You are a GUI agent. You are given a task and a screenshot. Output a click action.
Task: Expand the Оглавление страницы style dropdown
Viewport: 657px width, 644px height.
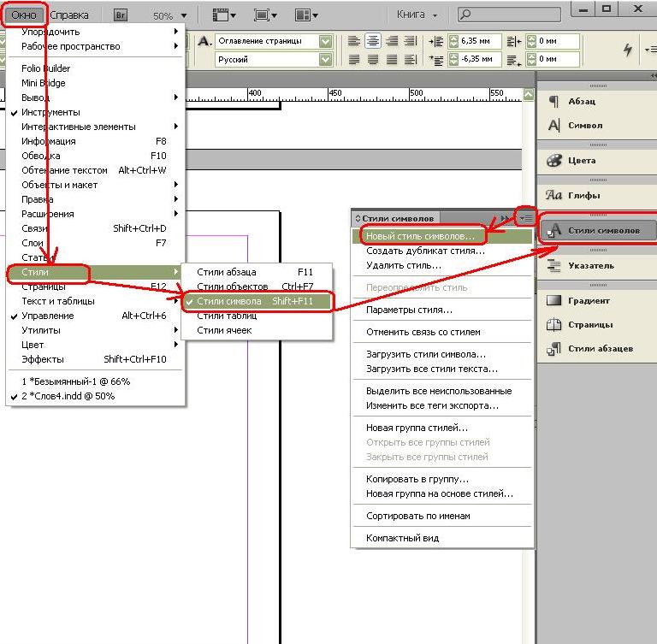pyautogui.click(x=326, y=41)
